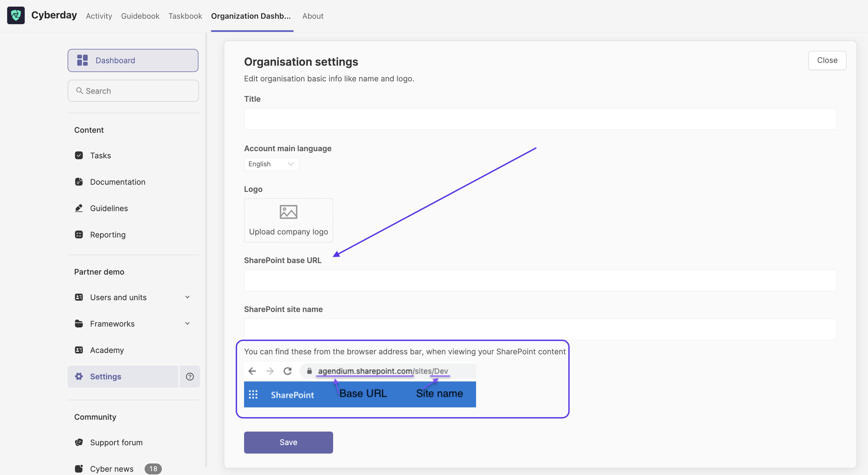Open the Documentation section
868x475 pixels.
click(x=118, y=182)
